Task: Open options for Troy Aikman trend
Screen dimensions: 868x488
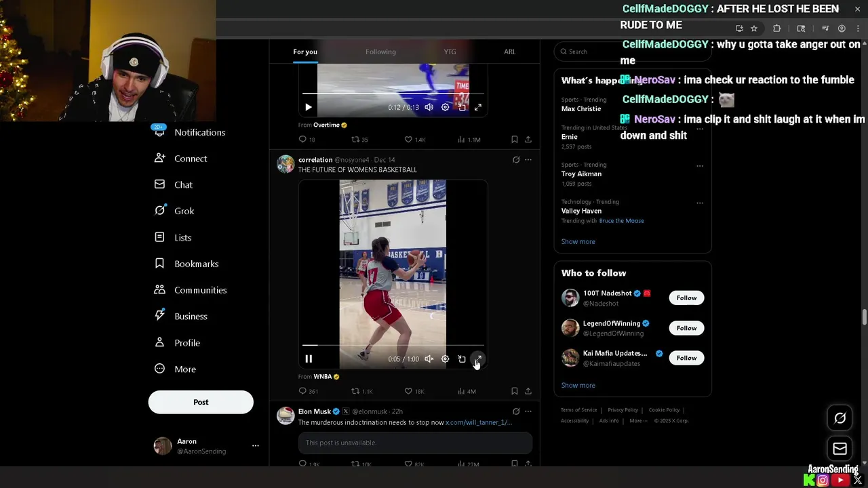Action: [x=700, y=165]
